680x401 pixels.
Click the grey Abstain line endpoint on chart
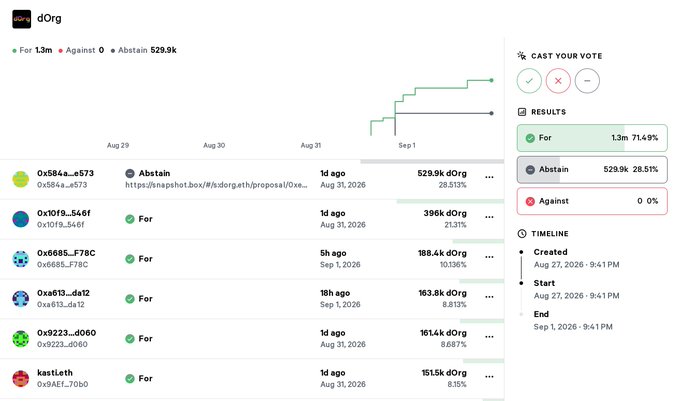tap(491, 113)
